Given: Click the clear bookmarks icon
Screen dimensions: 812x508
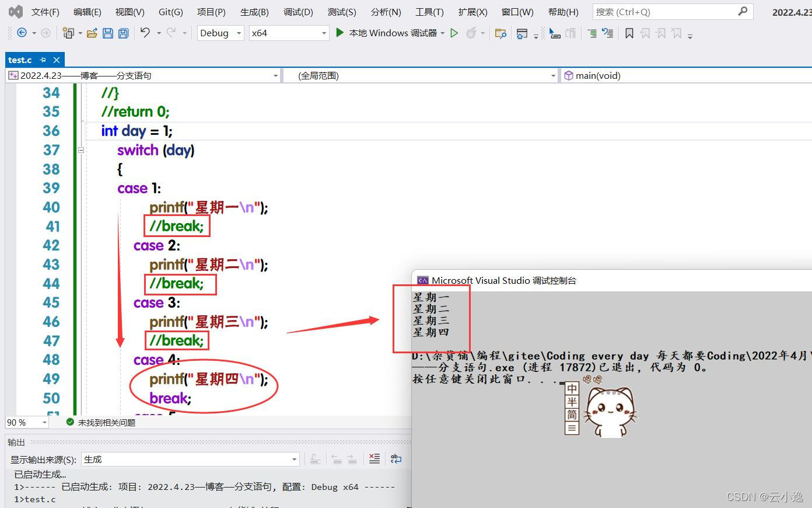Looking at the screenshot, I should [677, 33].
